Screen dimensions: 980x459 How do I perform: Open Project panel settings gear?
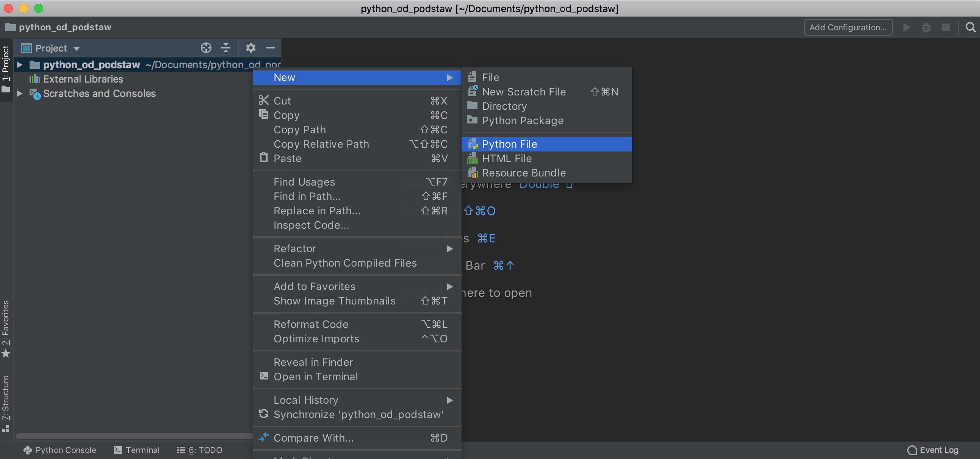tap(250, 48)
